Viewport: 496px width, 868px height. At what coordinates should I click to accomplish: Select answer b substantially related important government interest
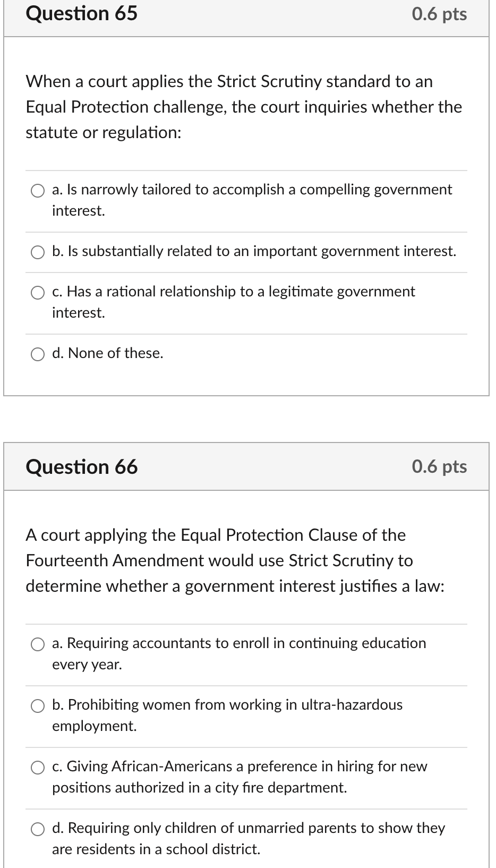38,252
